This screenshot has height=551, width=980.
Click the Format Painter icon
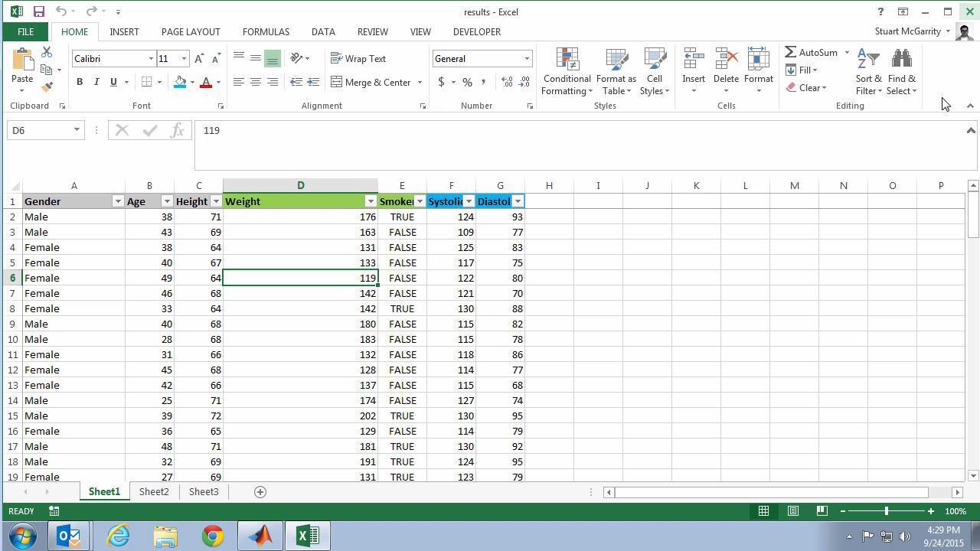(46, 85)
